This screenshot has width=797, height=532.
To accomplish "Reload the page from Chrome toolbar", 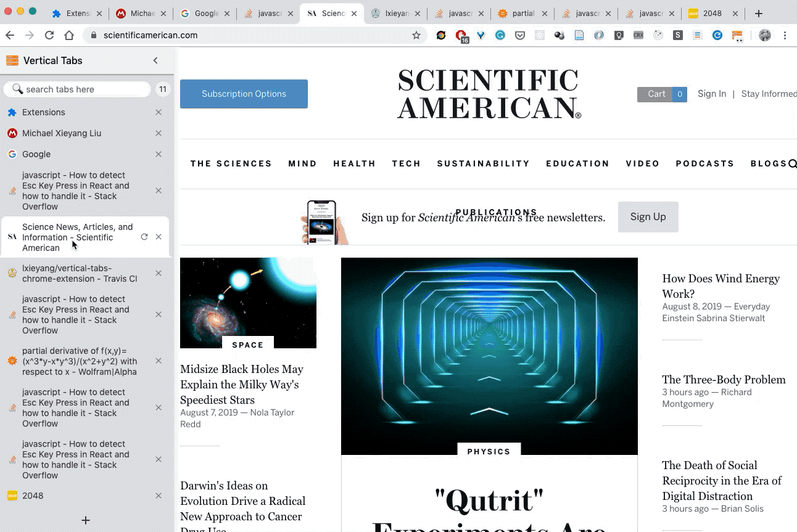I will 49,35.
